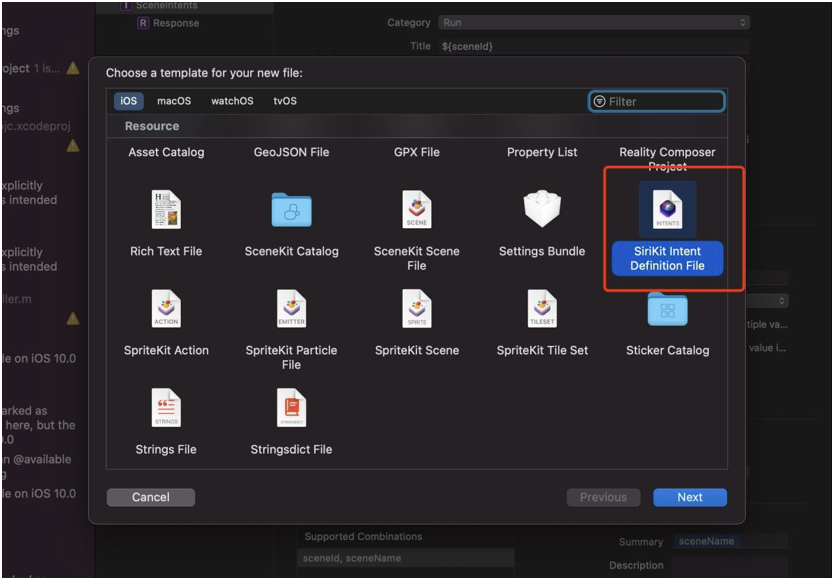This screenshot has width=834, height=580.
Task: Click the Summary field with sceneName
Action: click(x=729, y=541)
